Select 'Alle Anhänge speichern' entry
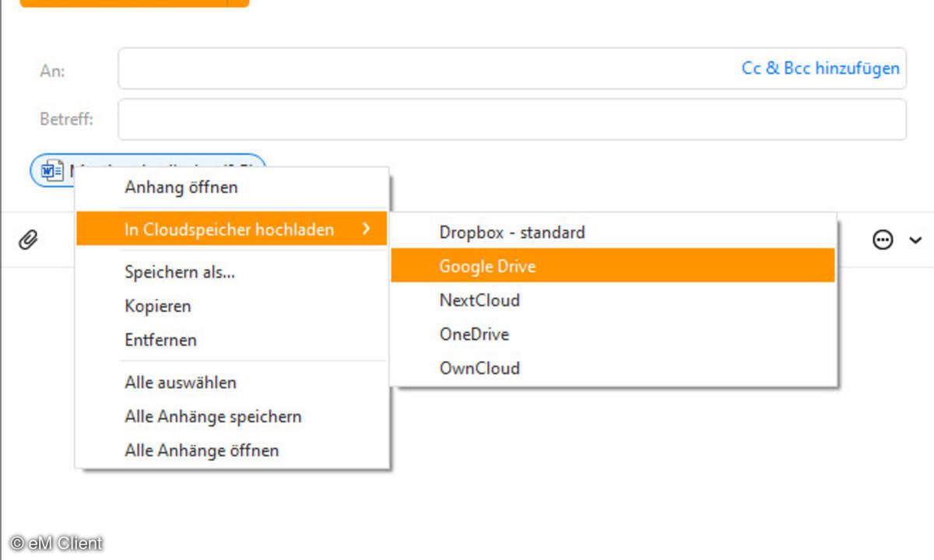The height and width of the screenshot is (560, 934). [x=232, y=417]
